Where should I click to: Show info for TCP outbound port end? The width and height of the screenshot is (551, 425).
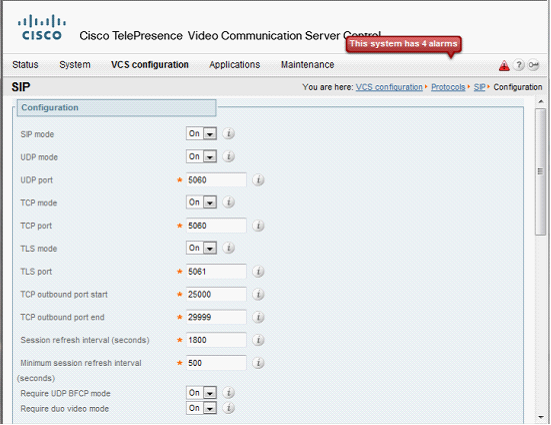[x=258, y=317]
